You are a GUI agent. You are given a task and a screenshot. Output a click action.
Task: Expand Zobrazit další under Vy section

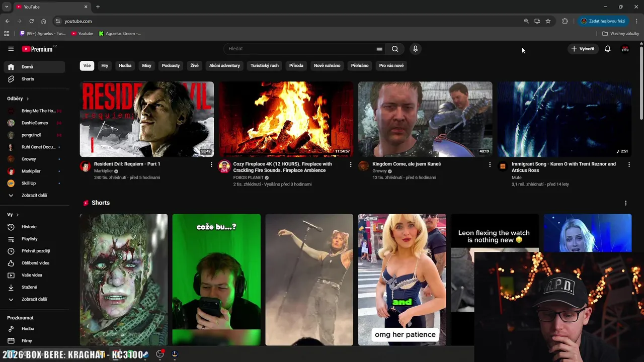[35, 299]
